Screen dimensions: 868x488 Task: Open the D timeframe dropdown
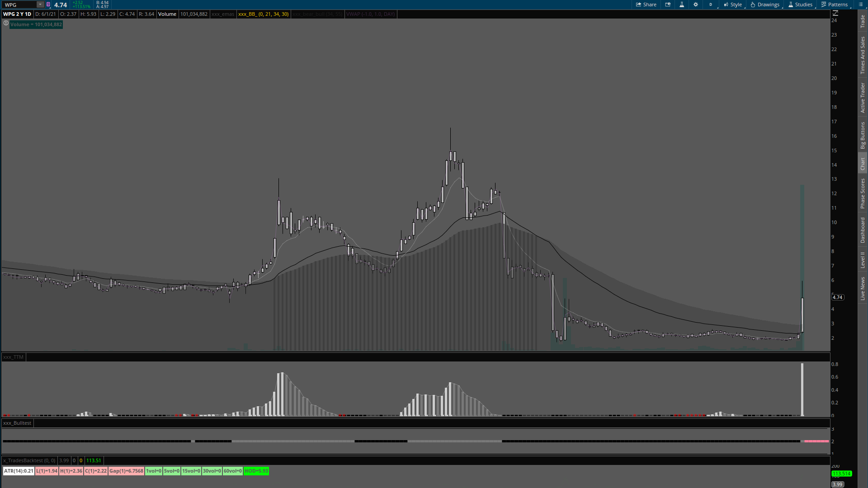coord(711,5)
